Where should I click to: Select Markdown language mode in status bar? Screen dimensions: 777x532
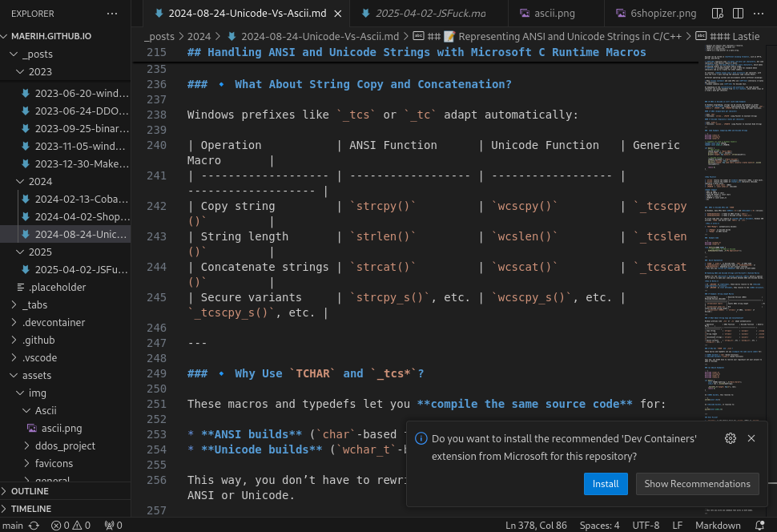(x=716, y=526)
